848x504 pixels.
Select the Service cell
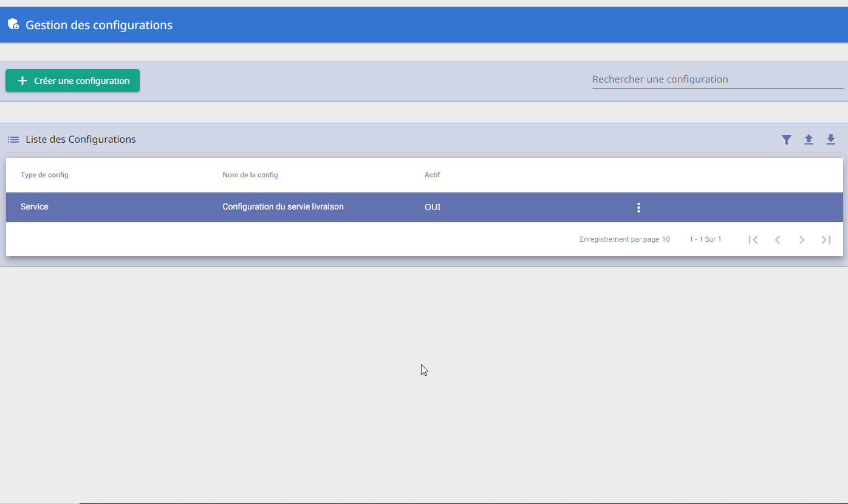point(35,207)
